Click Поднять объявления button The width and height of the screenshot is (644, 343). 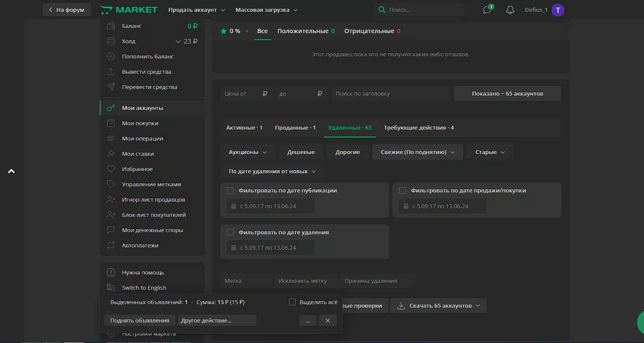pos(140,320)
